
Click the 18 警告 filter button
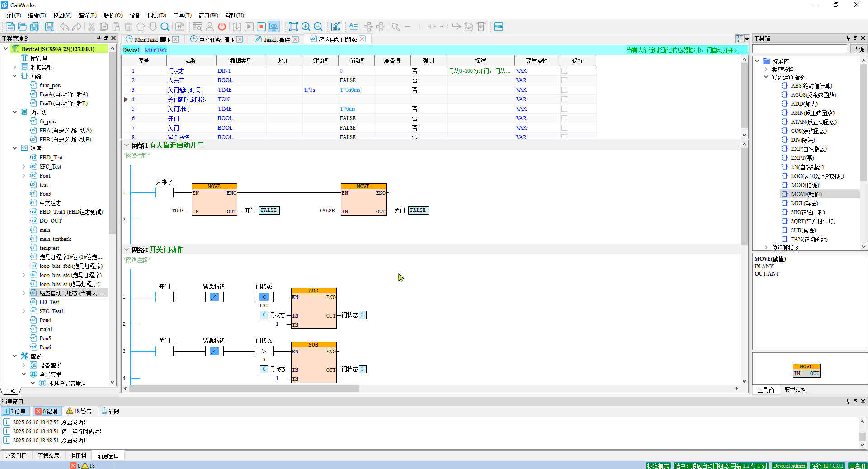79,411
